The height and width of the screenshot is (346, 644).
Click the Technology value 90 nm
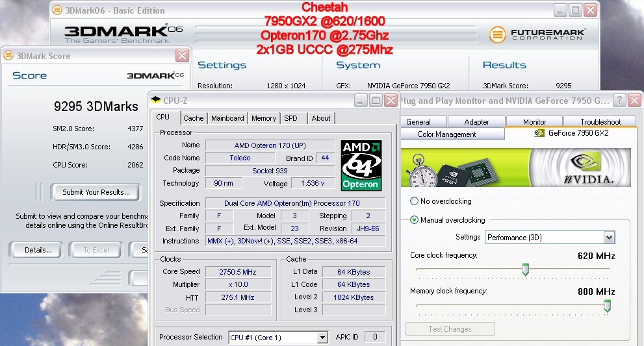pos(224,183)
